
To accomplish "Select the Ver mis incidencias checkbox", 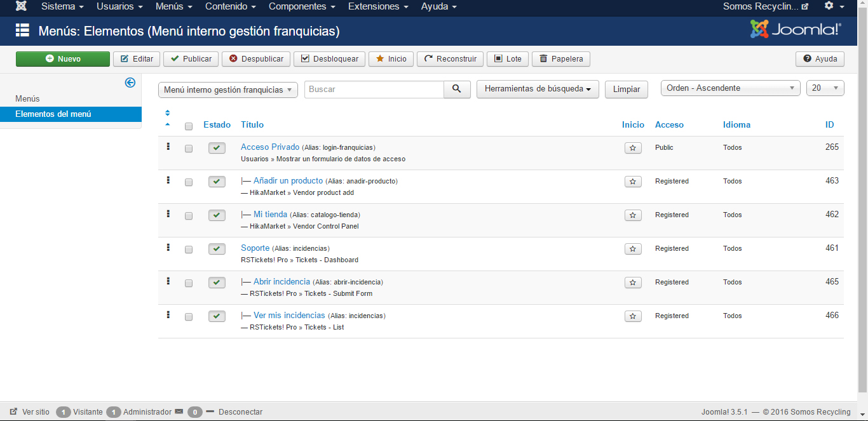I will pos(189,317).
